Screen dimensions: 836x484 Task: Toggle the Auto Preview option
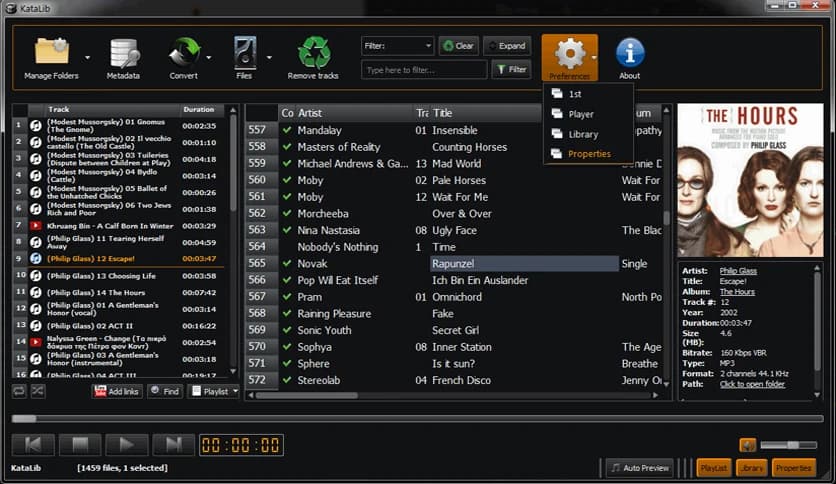(x=638, y=467)
